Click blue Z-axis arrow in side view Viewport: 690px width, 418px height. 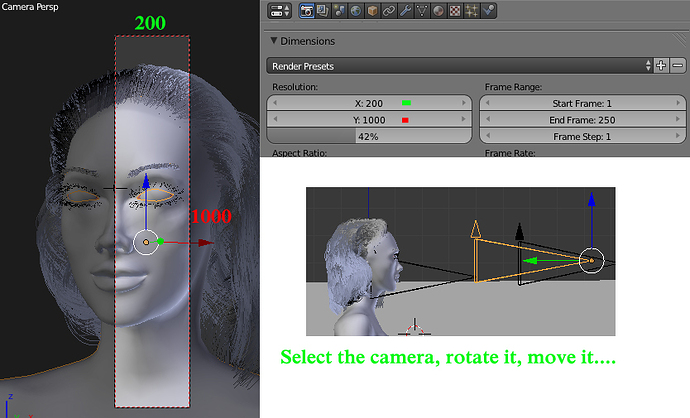[591, 200]
